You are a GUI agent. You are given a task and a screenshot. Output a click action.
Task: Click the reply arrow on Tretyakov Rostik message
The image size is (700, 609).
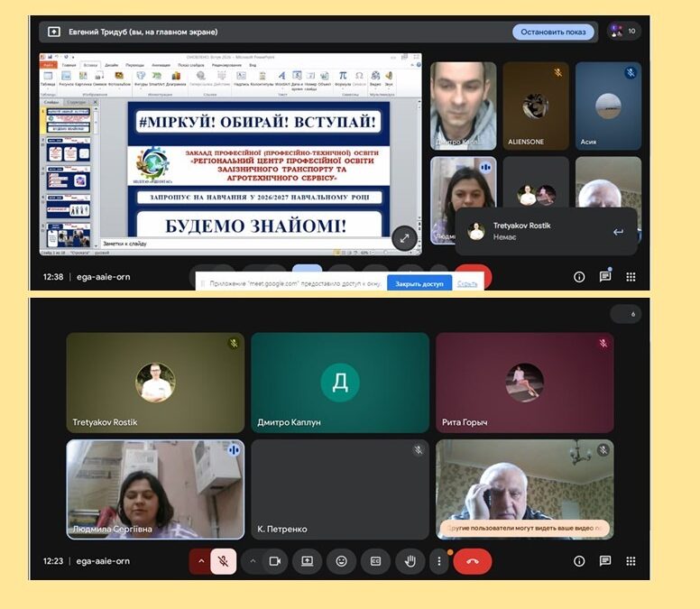618,232
